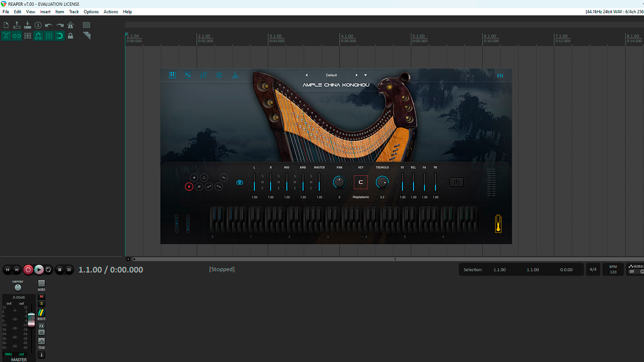Click the triangular ruler icon in toolbar
The height and width of the screenshot is (362, 644).
87,36
